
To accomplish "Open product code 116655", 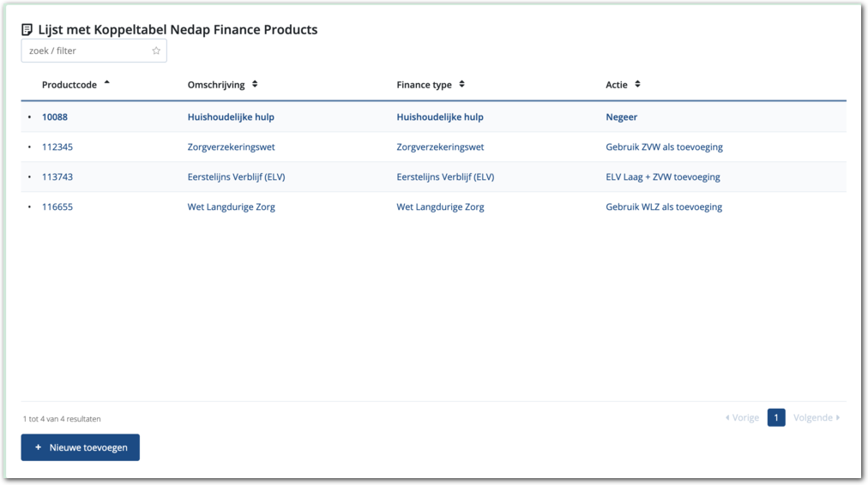I will pyautogui.click(x=57, y=207).
